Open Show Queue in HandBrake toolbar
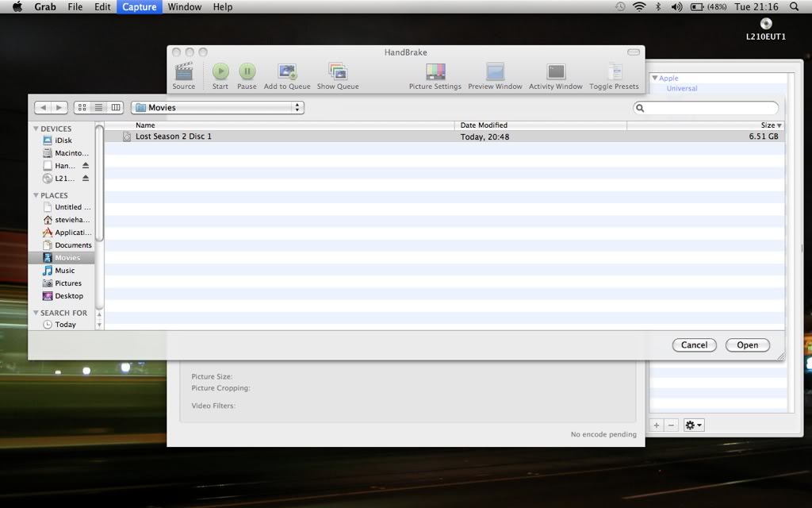The width and height of the screenshot is (812, 508). [338, 71]
